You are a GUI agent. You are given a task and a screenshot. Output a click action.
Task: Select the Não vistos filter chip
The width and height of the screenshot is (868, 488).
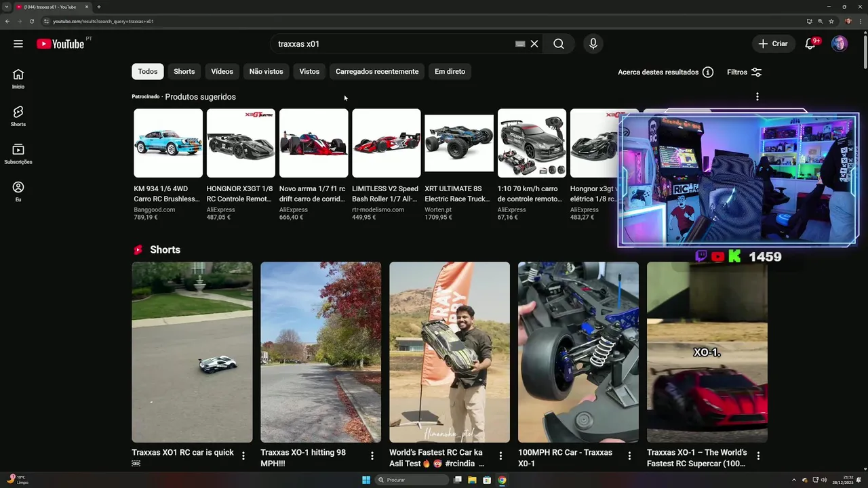(266, 71)
